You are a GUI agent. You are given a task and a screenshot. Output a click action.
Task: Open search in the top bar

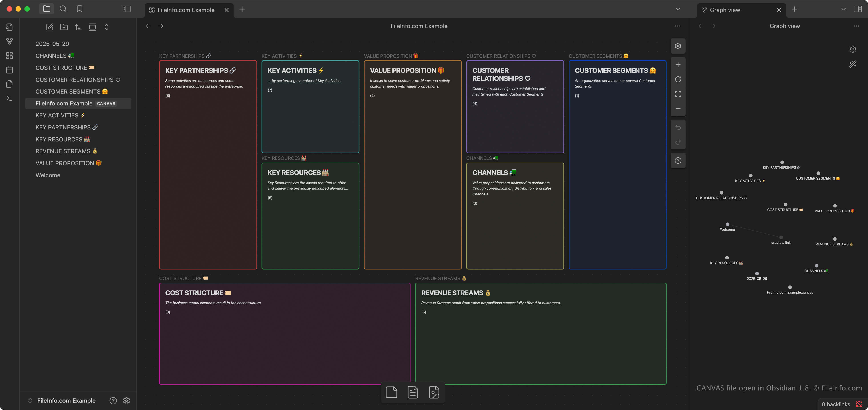pos(63,9)
